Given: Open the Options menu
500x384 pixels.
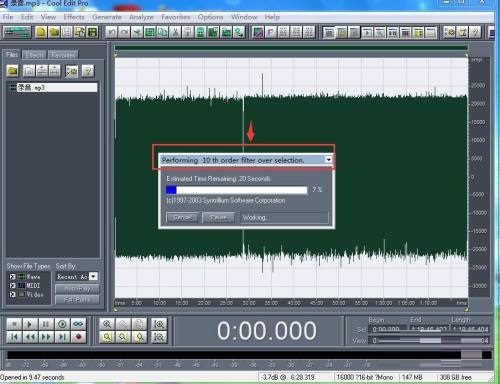Looking at the screenshot, I should pyautogui.click(x=210, y=17).
